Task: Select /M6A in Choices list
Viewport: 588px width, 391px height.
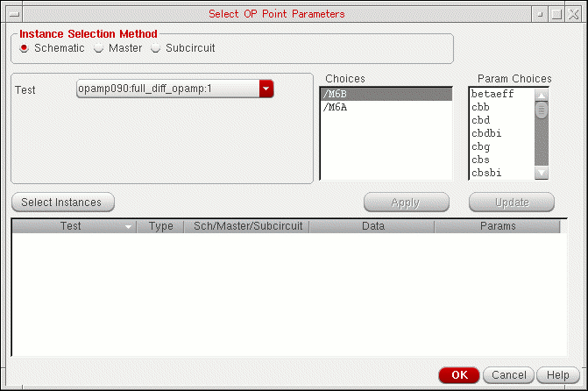Action: (x=386, y=107)
